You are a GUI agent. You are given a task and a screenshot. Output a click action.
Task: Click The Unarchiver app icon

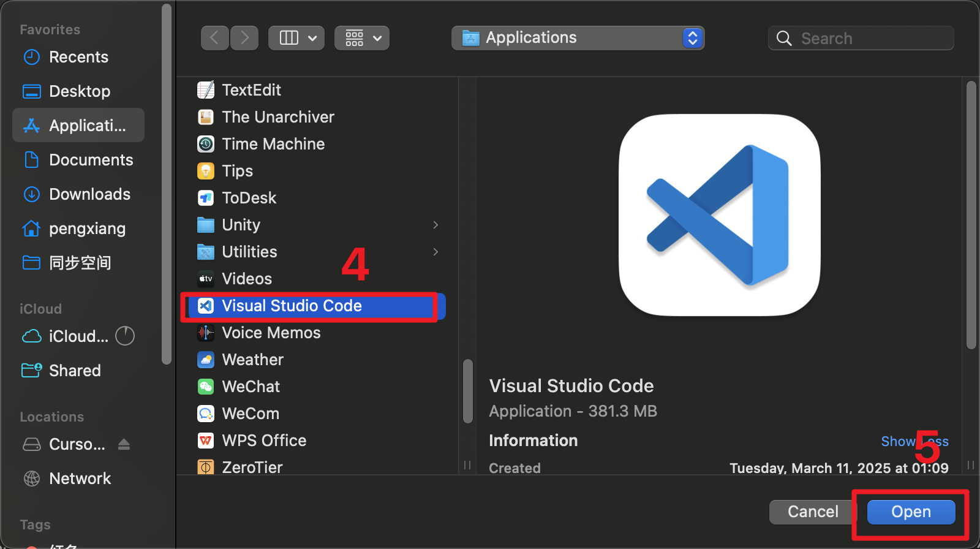[x=206, y=117]
